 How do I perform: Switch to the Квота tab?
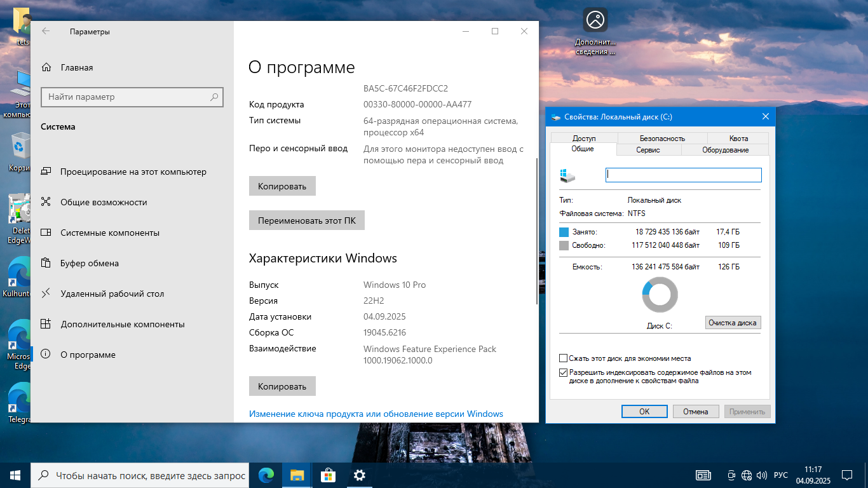point(738,138)
